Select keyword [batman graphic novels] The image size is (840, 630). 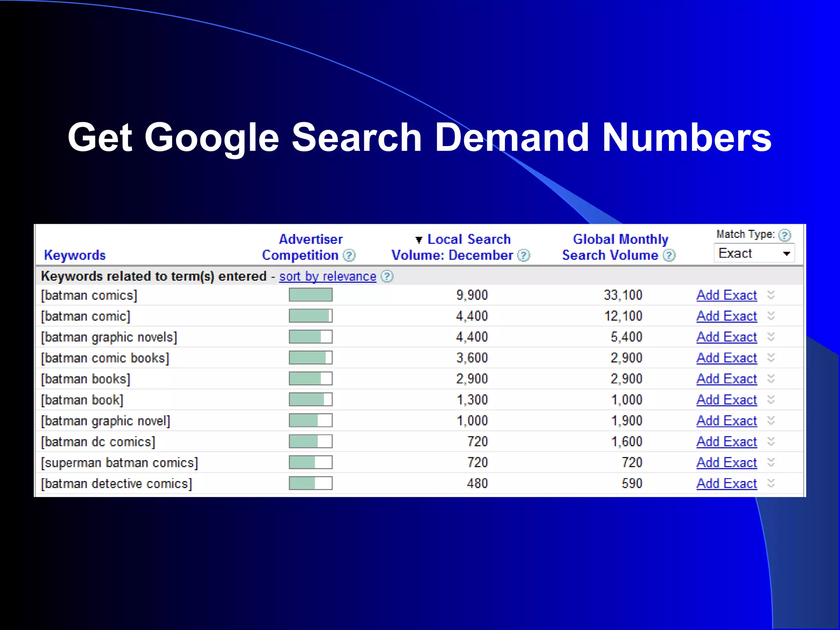point(109,337)
